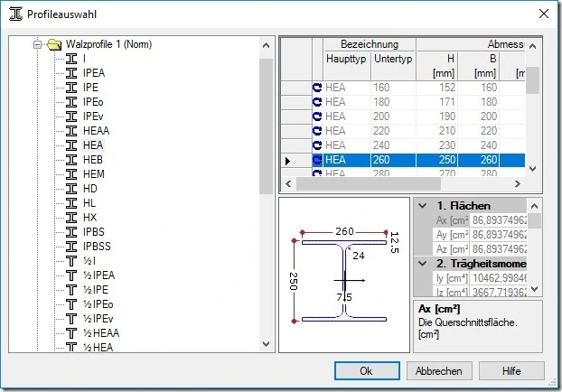The width and height of the screenshot is (562, 392).
Task: Click the blue icon in HEA 200 row
Action: (317, 117)
